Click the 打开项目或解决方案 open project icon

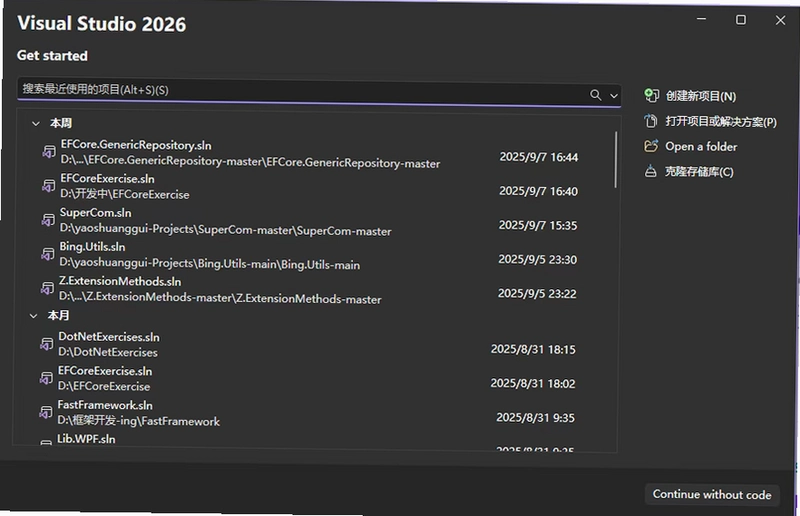click(651, 121)
